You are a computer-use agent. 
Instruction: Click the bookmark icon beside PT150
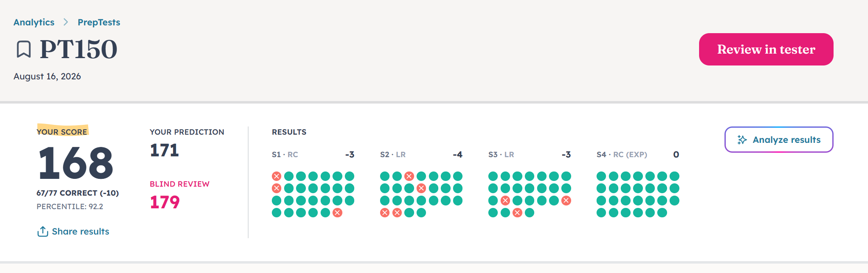[24, 50]
